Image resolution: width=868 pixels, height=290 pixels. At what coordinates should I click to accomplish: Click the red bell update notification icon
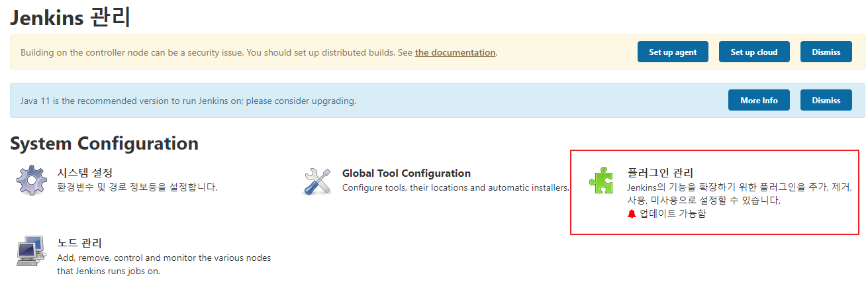pyautogui.click(x=632, y=214)
